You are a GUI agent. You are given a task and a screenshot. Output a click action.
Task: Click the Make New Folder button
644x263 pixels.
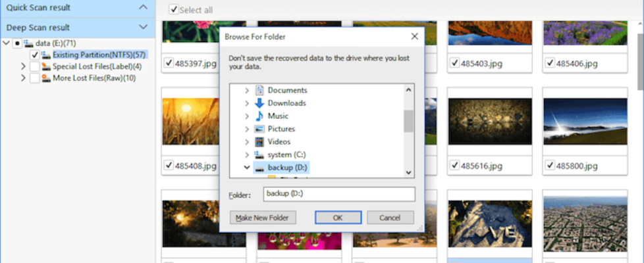pos(263,218)
